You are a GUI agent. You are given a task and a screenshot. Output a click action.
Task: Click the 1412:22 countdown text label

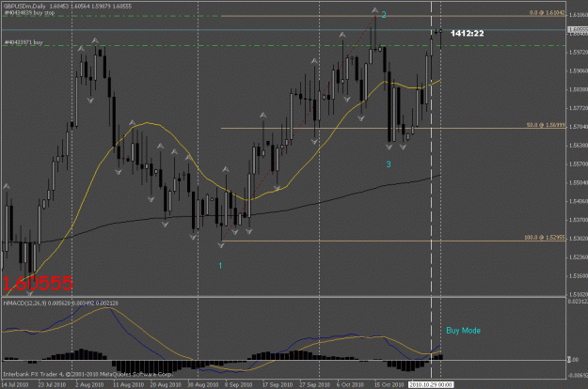click(467, 33)
